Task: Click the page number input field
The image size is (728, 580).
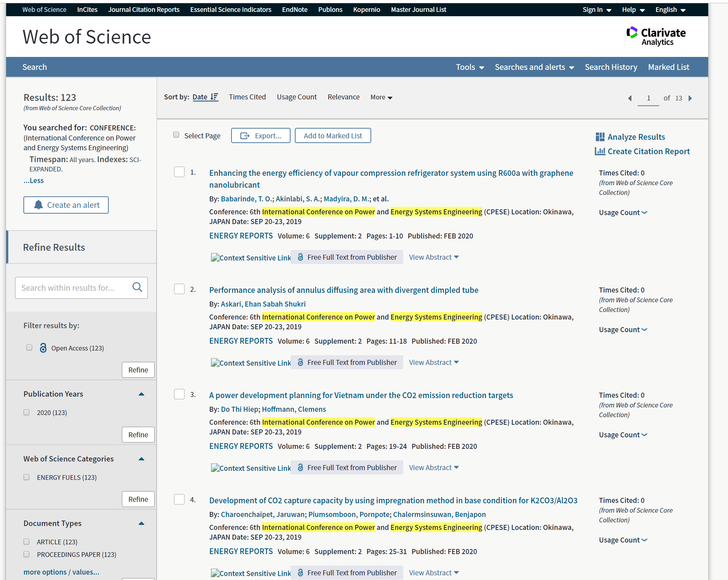Action: (x=648, y=98)
